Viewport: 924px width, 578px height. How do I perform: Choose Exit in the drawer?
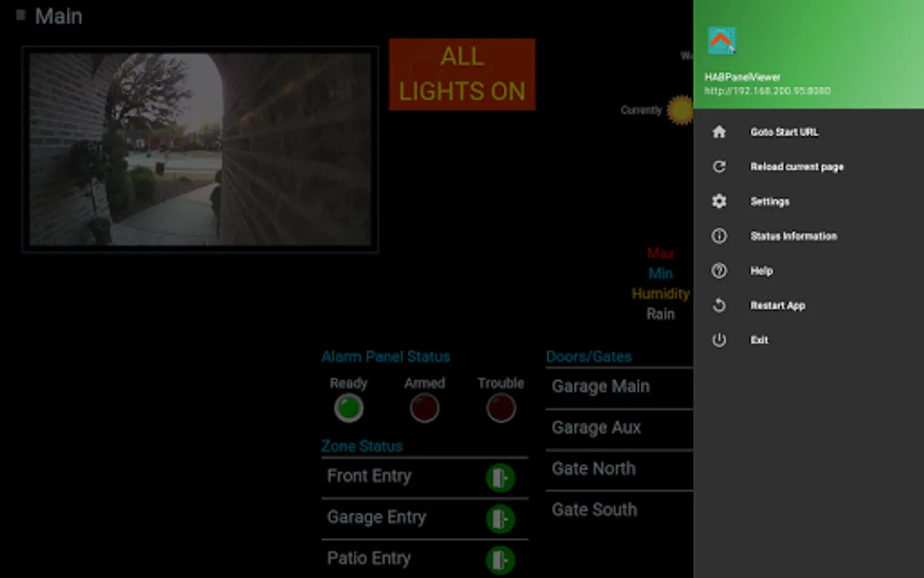click(809, 340)
